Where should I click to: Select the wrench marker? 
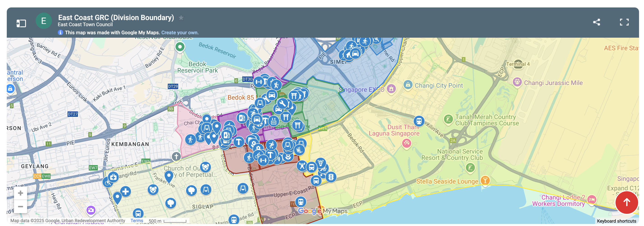(282, 103)
